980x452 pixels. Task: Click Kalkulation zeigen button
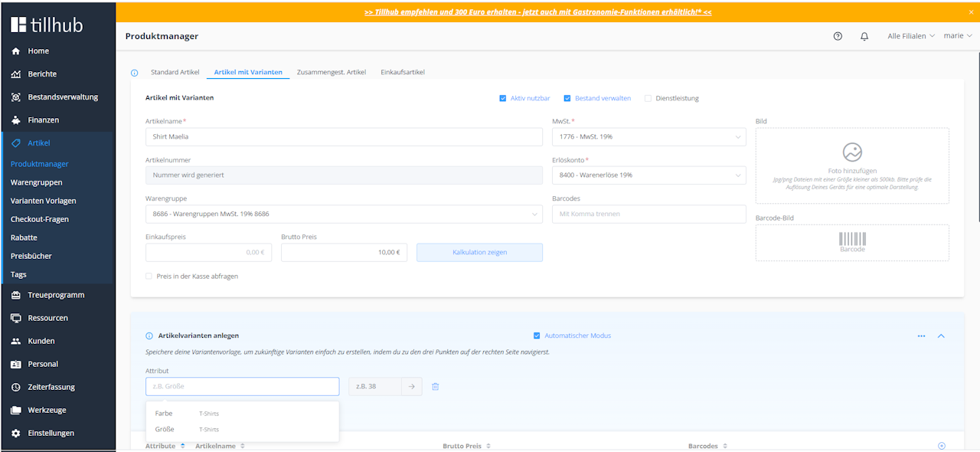[479, 252]
